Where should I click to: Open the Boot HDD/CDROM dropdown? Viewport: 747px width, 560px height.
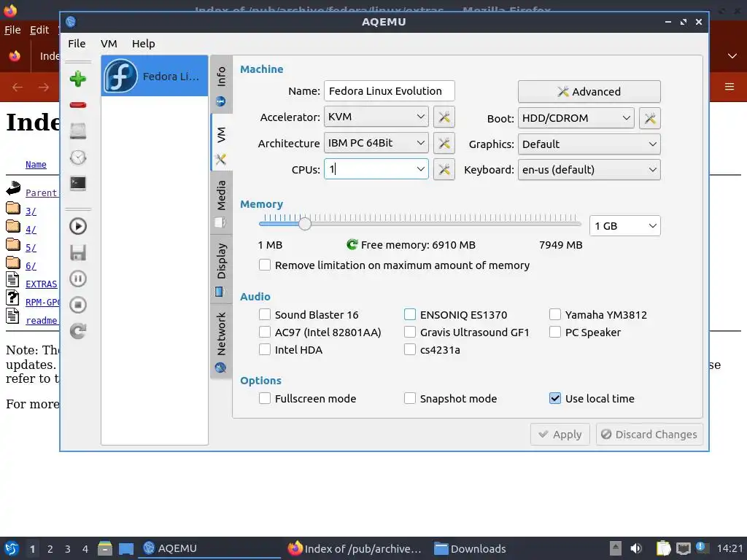pos(576,118)
